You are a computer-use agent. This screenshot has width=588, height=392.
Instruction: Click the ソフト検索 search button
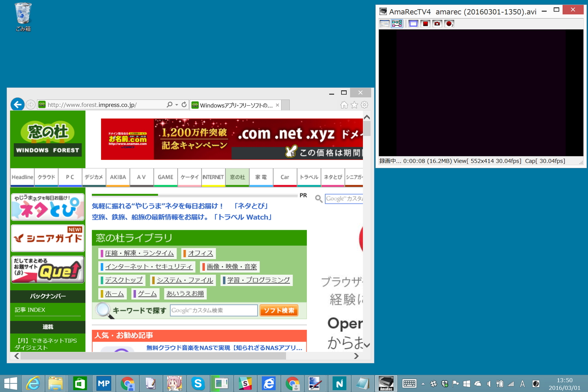pyautogui.click(x=278, y=310)
